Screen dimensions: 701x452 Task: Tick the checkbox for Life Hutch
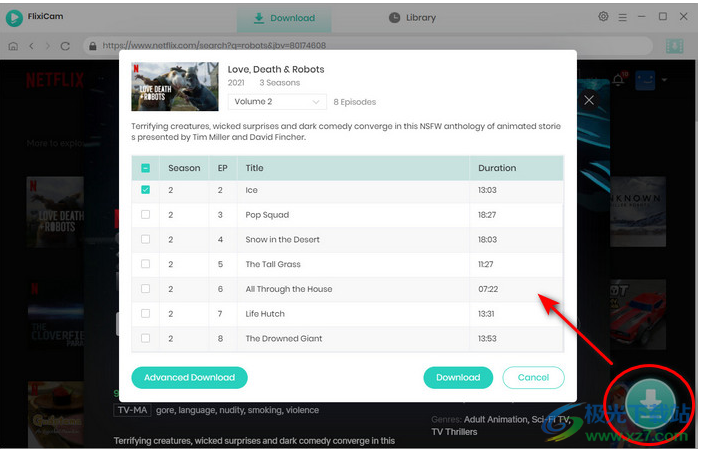(x=146, y=314)
